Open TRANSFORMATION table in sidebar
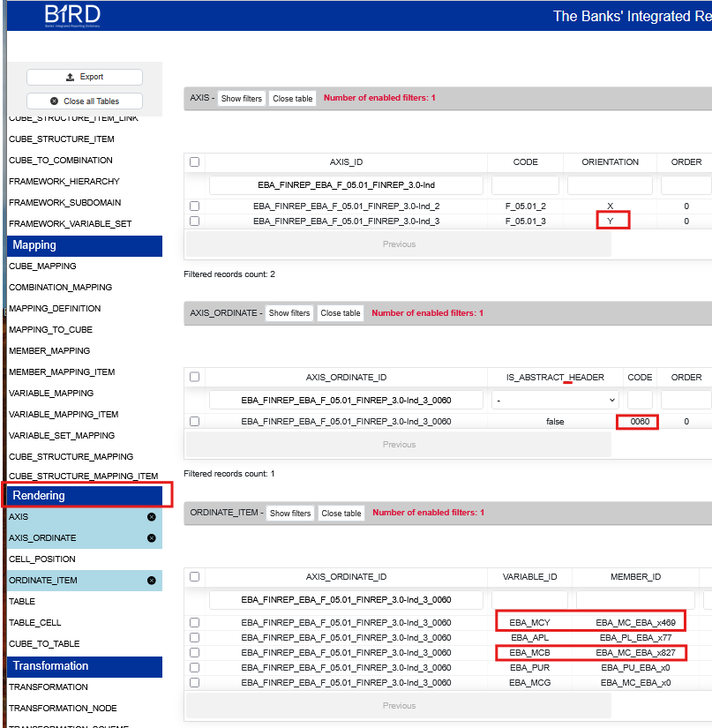Image resolution: width=712 pixels, height=728 pixels. click(49, 687)
